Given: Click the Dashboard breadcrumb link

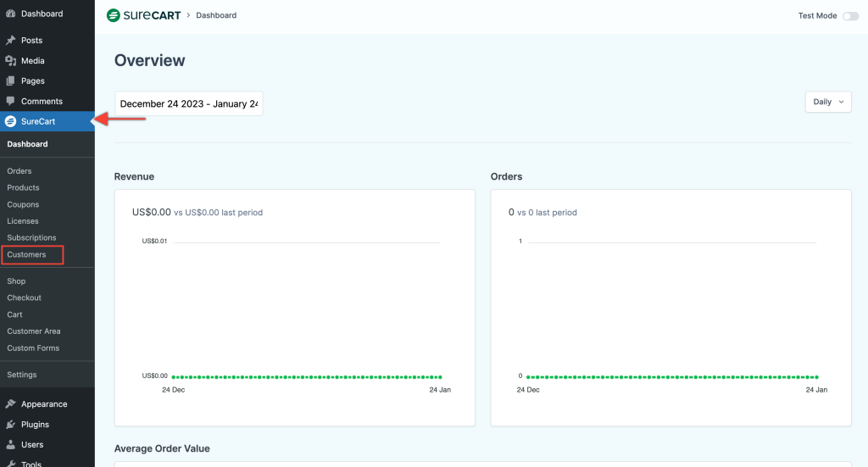Looking at the screenshot, I should tap(216, 15).
